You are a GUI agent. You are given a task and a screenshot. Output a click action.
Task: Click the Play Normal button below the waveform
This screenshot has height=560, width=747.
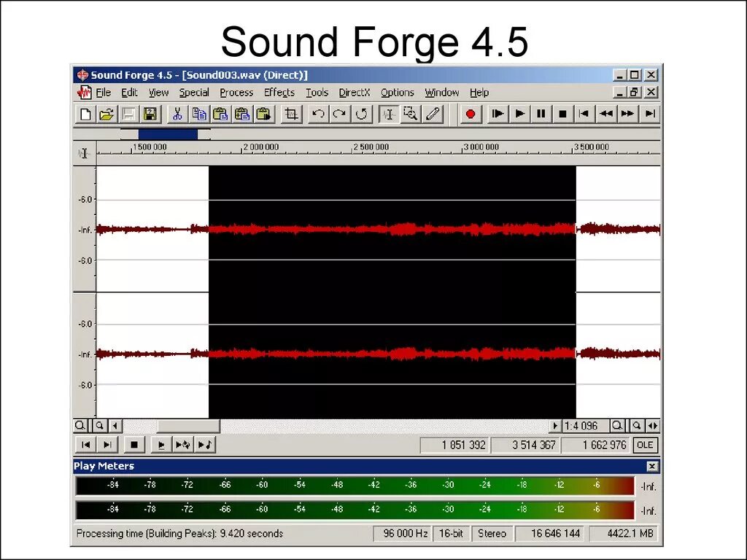[x=161, y=445]
